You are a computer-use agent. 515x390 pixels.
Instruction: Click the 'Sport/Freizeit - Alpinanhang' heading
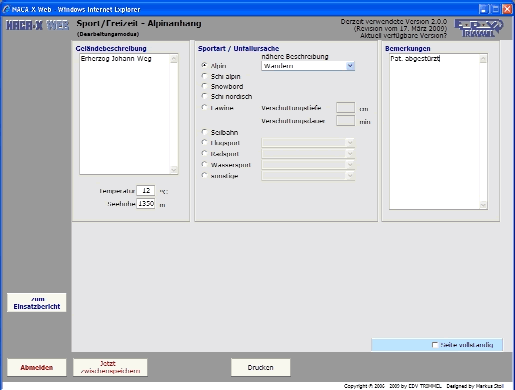tap(139, 24)
